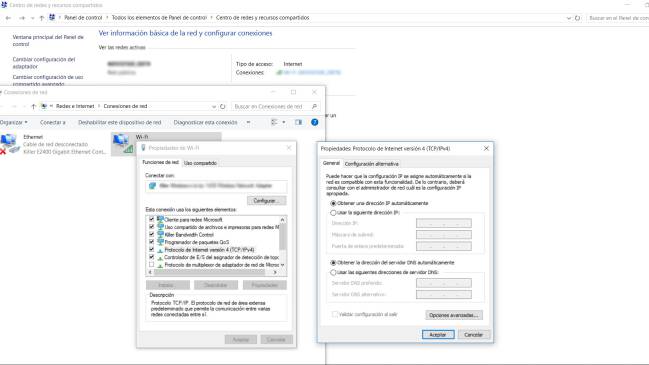The image size is (649, 365).
Task: Click Conectar a in the toolbar
Action: pos(53,122)
